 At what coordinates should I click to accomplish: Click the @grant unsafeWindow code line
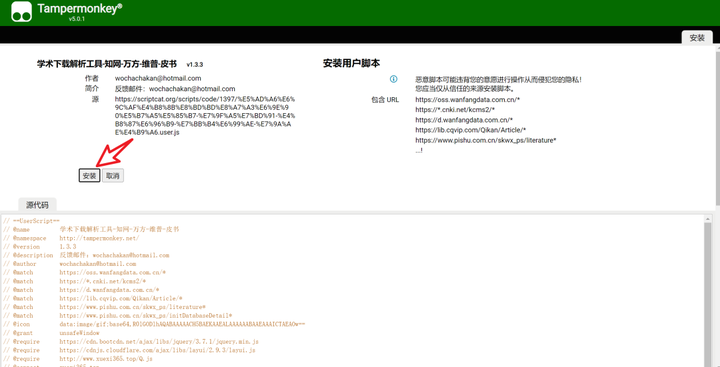tap(51, 333)
